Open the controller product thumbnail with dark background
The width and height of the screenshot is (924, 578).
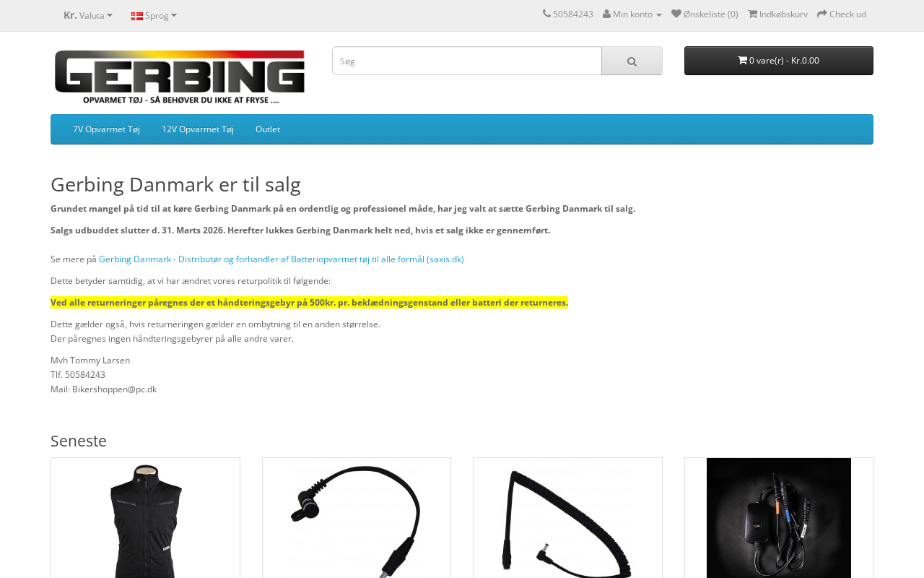coord(779,518)
